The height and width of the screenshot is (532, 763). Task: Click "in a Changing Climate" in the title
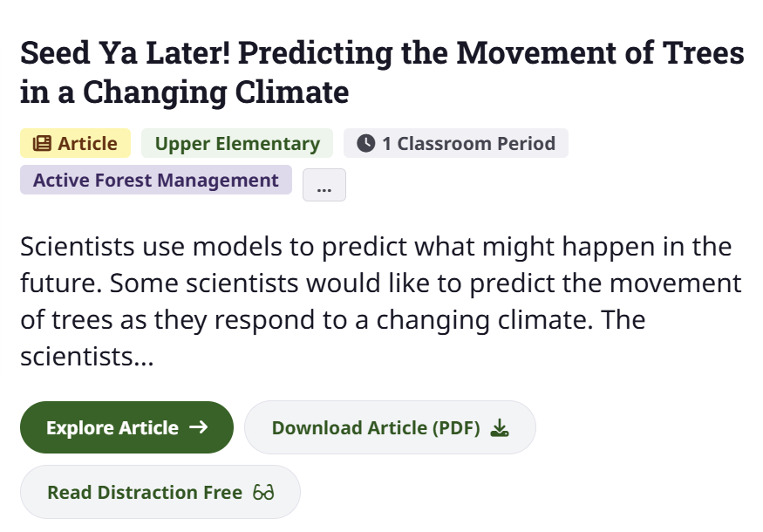(x=185, y=91)
